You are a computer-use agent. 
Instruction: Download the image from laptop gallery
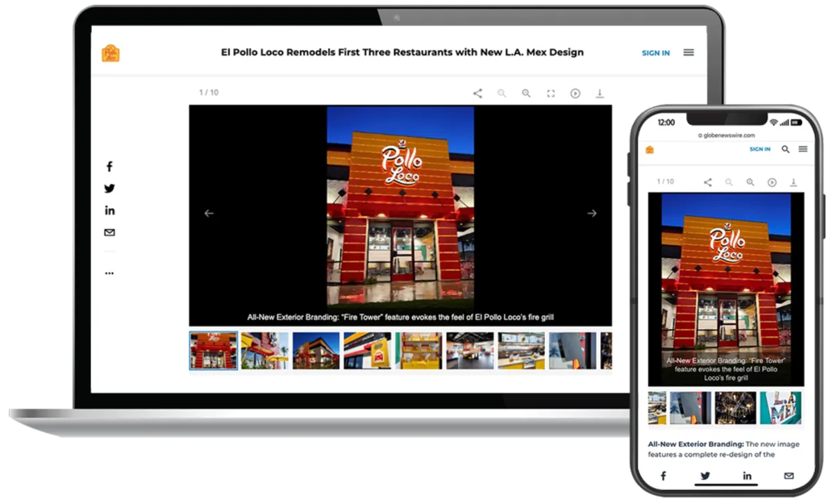[x=600, y=93]
